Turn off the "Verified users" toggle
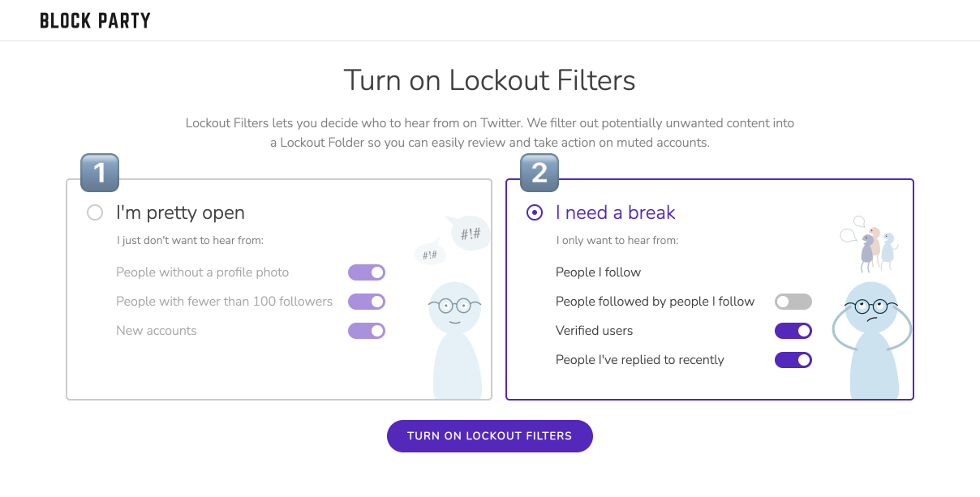This screenshot has width=980, height=497. [793, 331]
